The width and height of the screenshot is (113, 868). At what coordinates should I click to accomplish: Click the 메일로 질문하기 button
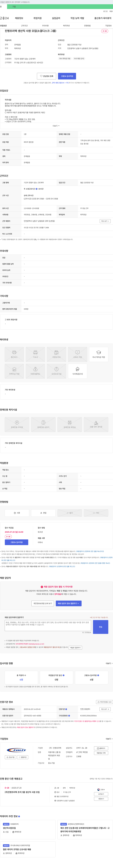(75, 647)
